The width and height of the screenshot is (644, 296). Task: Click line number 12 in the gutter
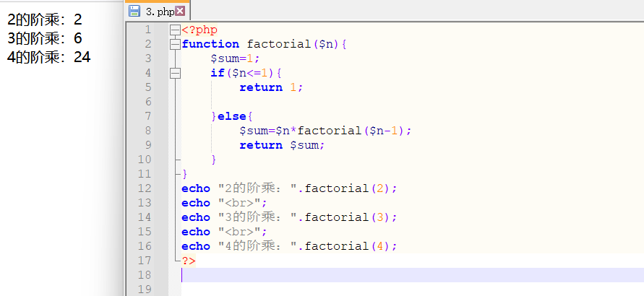[x=145, y=188]
